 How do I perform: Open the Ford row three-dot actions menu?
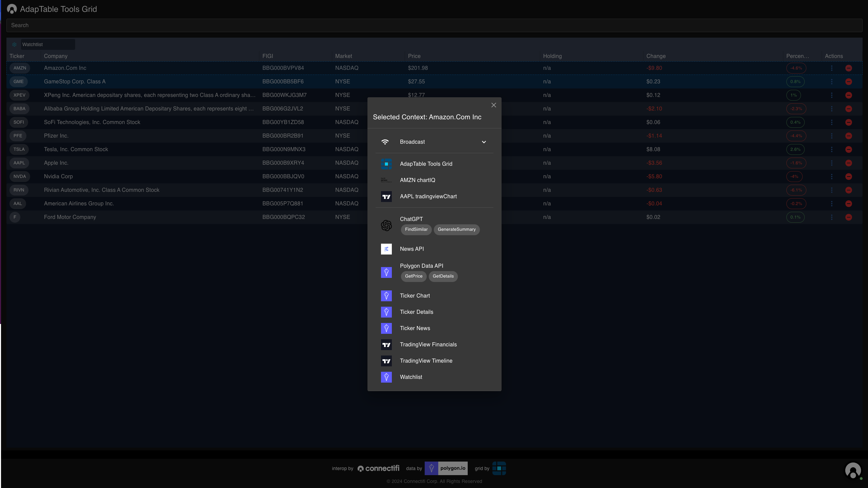tap(832, 217)
